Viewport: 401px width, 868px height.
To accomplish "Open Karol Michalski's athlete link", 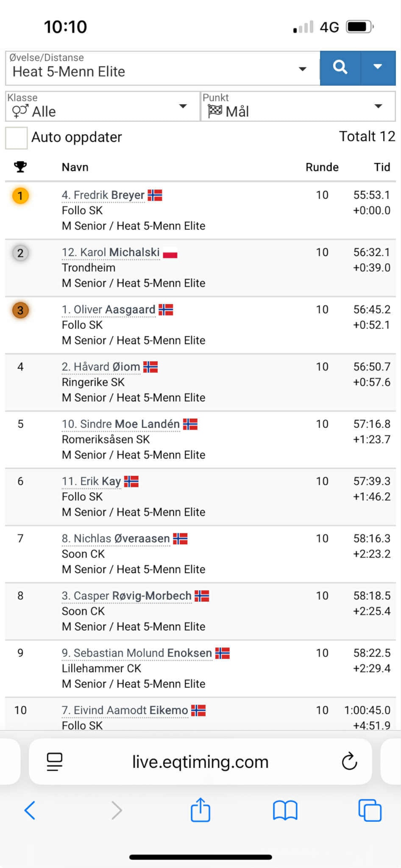I will click(111, 252).
